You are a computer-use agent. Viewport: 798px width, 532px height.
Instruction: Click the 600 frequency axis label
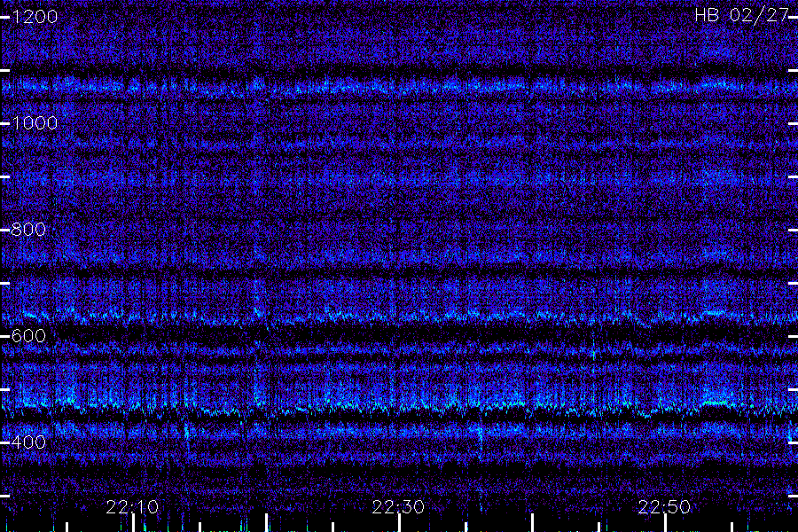(28, 336)
